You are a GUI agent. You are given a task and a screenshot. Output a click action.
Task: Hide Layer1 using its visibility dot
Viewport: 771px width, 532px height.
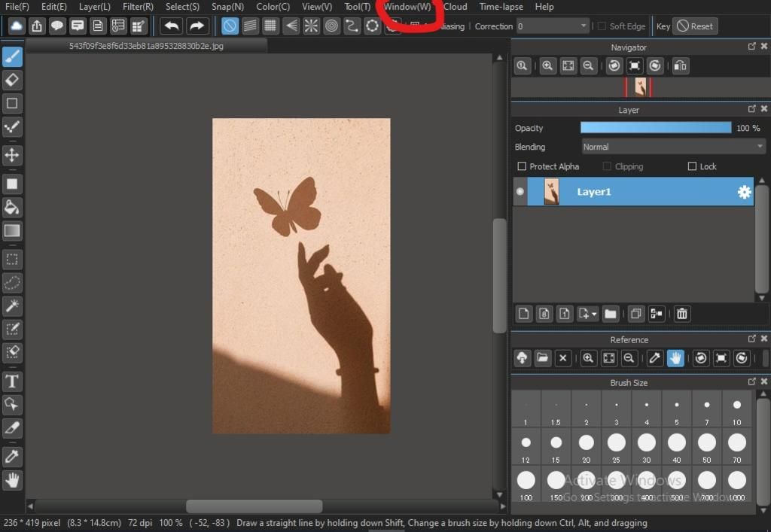(x=520, y=192)
